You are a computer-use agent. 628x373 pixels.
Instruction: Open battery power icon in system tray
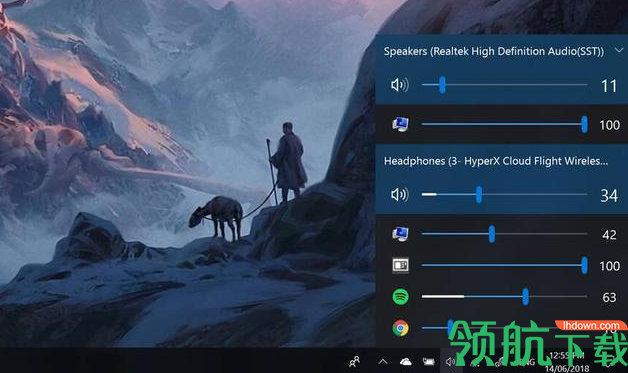click(429, 362)
